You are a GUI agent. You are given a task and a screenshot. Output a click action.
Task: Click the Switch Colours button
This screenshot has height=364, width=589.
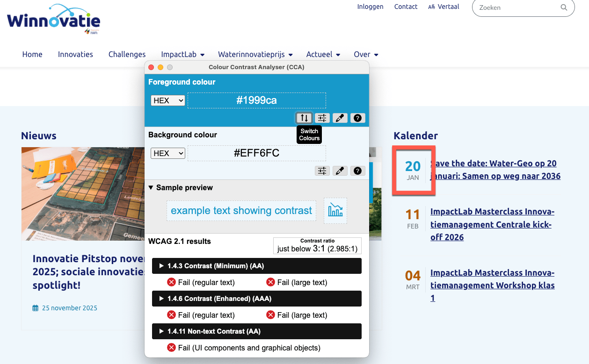coord(304,118)
